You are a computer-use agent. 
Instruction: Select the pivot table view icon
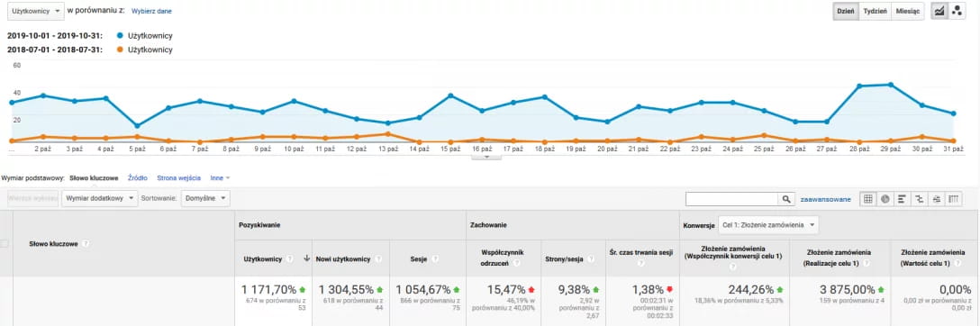tap(953, 199)
